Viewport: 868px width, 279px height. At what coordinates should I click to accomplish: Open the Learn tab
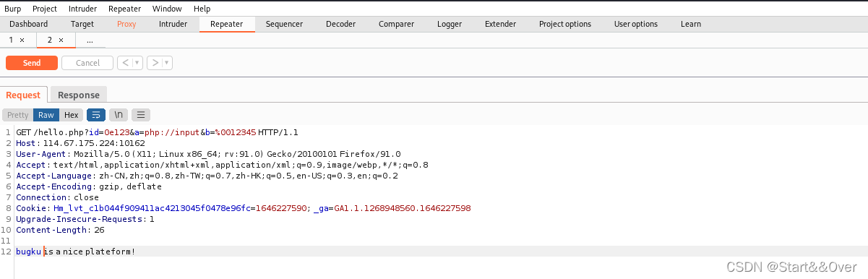(691, 24)
